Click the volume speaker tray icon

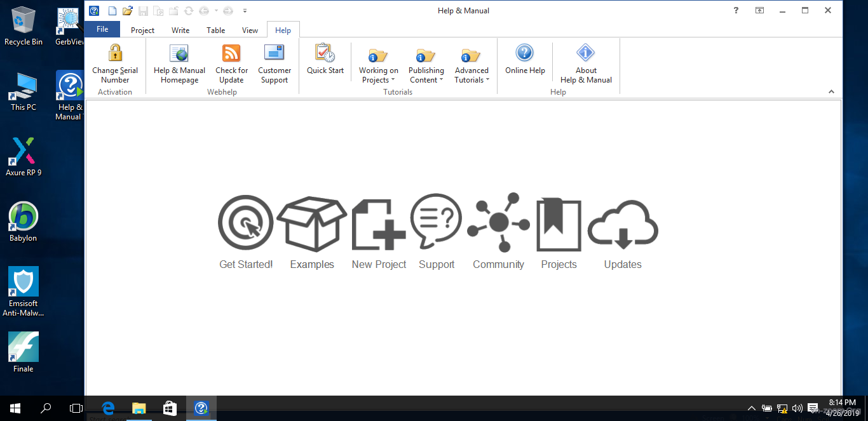(797, 408)
